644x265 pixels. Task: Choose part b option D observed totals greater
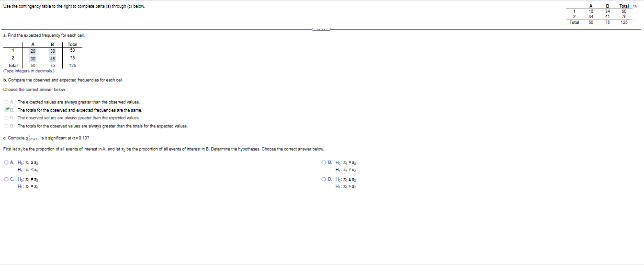(6, 126)
